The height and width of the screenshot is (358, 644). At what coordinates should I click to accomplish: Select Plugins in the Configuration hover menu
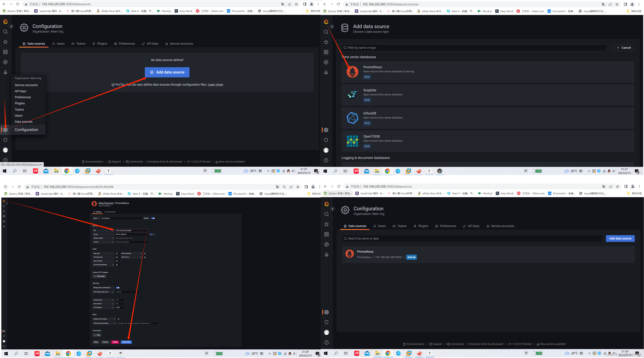20,103
